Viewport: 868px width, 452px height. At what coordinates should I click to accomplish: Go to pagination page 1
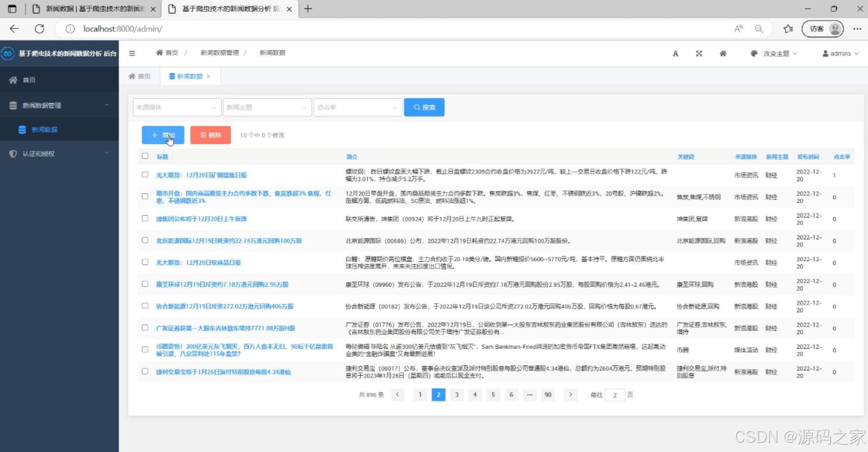click(x=420, y=394)
